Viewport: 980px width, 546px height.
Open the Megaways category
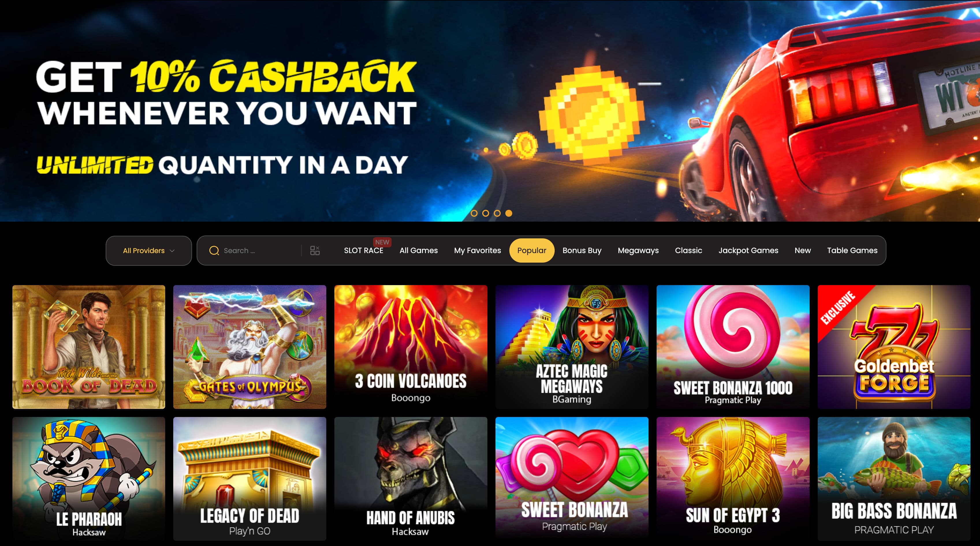click(x=638, y=250)
